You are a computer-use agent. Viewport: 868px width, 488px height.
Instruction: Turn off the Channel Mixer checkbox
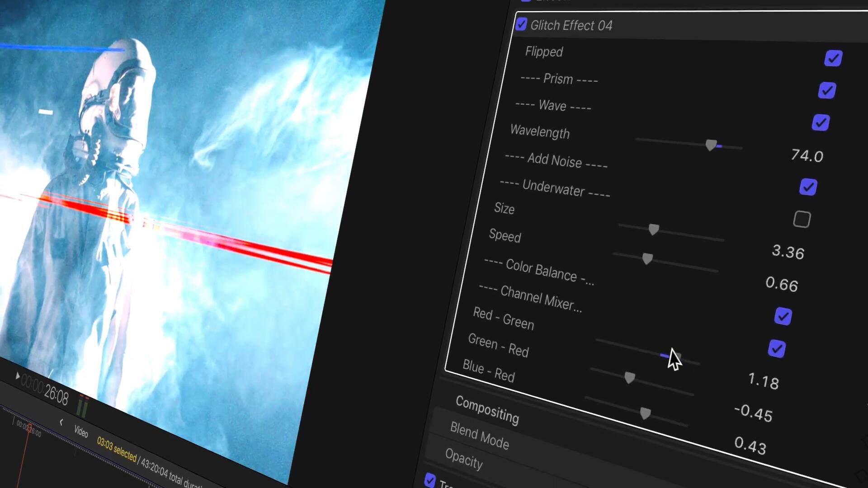point(776,349)
